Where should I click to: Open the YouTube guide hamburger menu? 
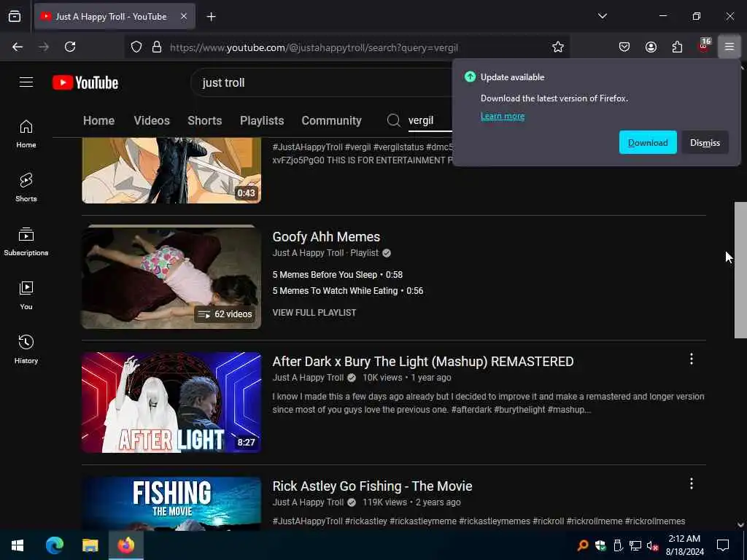click(x=26, y=82)
